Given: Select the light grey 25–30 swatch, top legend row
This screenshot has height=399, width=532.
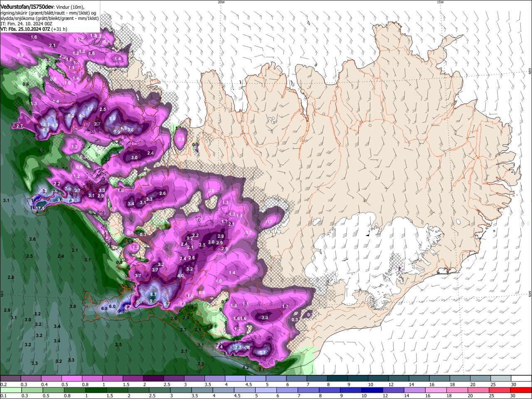Looking at the screenshot, I should [501, 379].
